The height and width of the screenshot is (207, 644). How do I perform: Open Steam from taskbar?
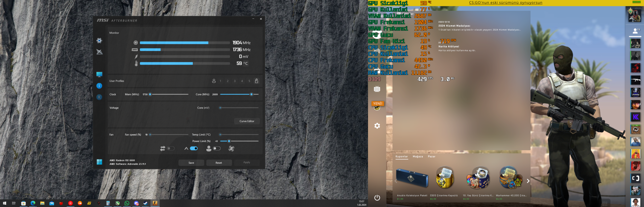[146, 203]
